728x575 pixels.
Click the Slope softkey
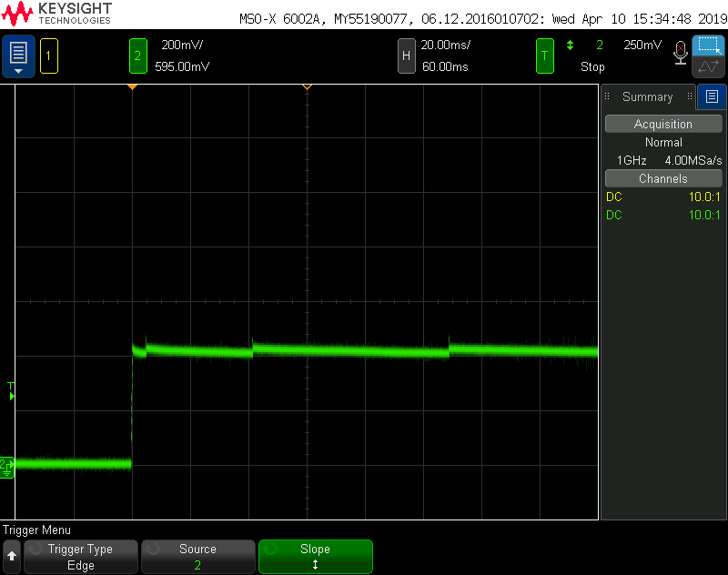point(315,557)
